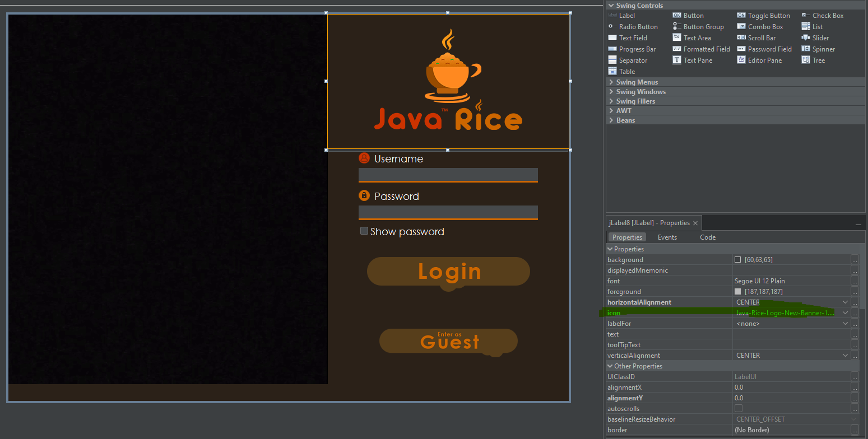Expand the Swing Menus category
Screen dimensions: 868x439
pos(611,82)
